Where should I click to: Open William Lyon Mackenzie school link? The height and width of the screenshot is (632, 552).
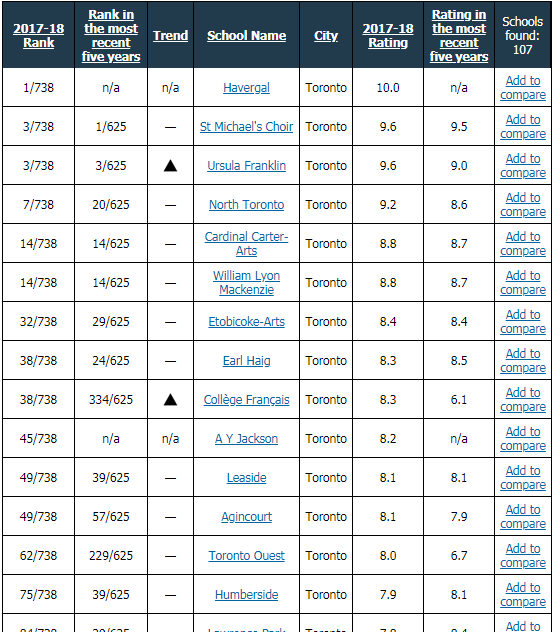tap(247, 283)
